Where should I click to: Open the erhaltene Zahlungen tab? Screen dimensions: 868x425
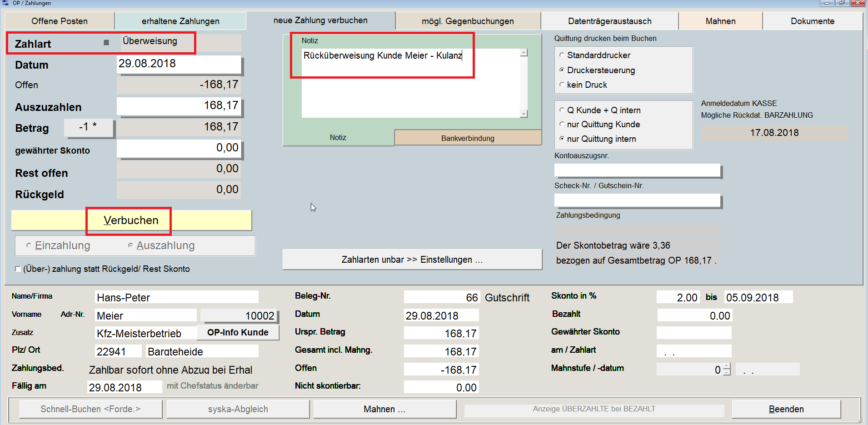point(180,21)
